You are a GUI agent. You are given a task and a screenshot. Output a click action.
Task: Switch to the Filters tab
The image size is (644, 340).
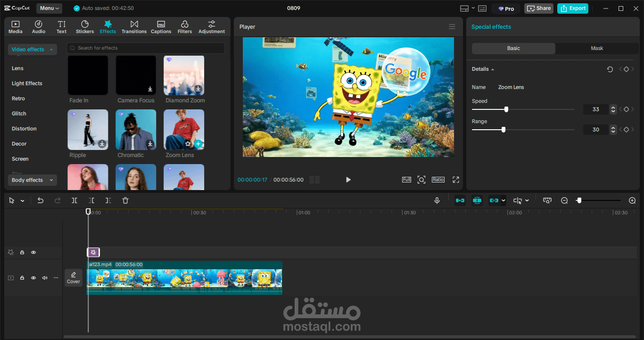(x=185, y=27)
